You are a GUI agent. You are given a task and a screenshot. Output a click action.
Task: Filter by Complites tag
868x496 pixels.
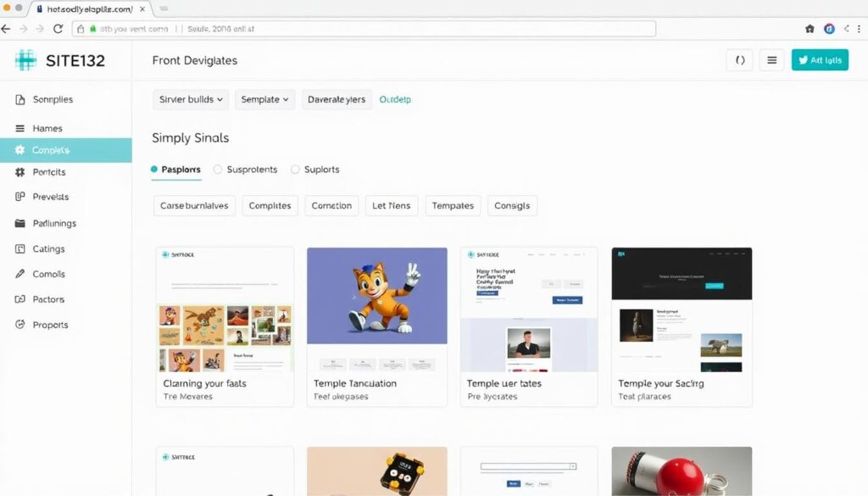[x=270, y=205]
